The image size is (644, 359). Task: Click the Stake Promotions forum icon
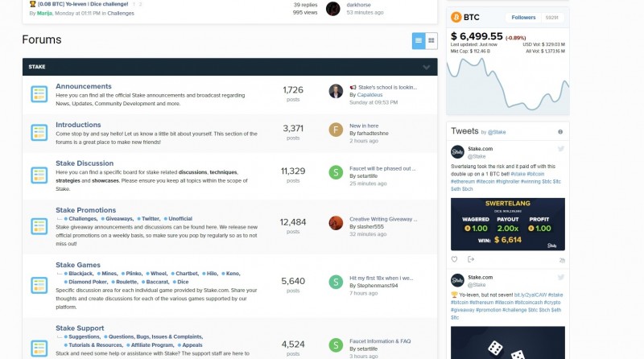click(39, 226)
